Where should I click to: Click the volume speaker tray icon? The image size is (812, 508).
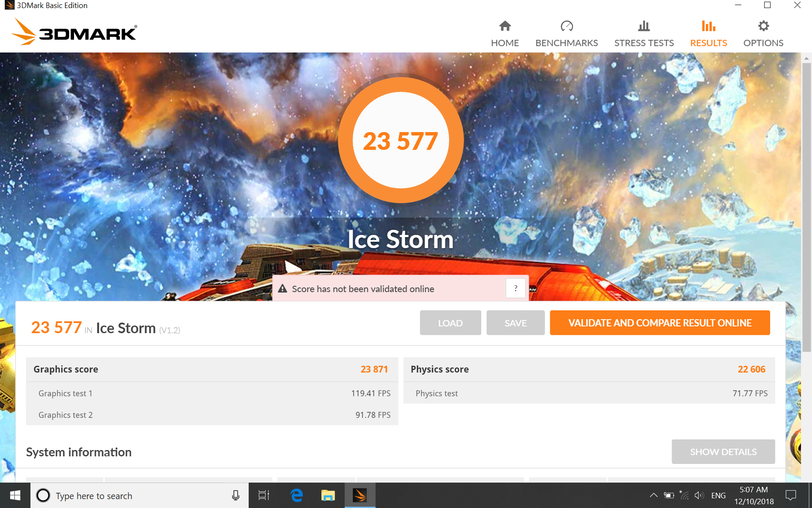coord(699,495)
